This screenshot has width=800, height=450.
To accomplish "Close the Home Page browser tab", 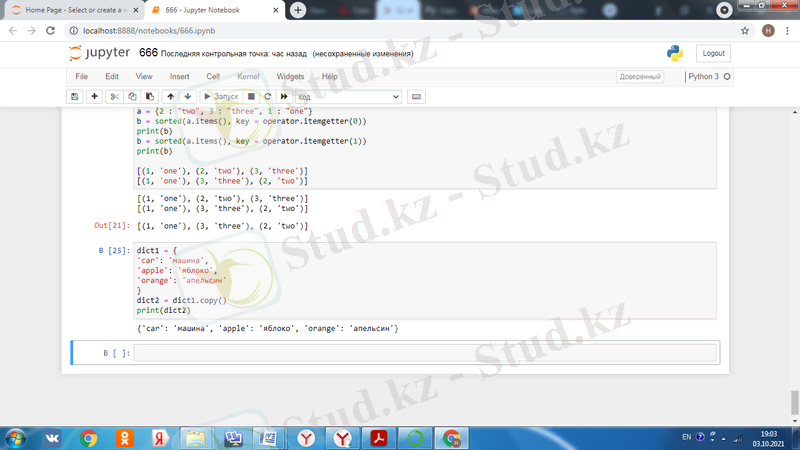I will coord(136,10).
